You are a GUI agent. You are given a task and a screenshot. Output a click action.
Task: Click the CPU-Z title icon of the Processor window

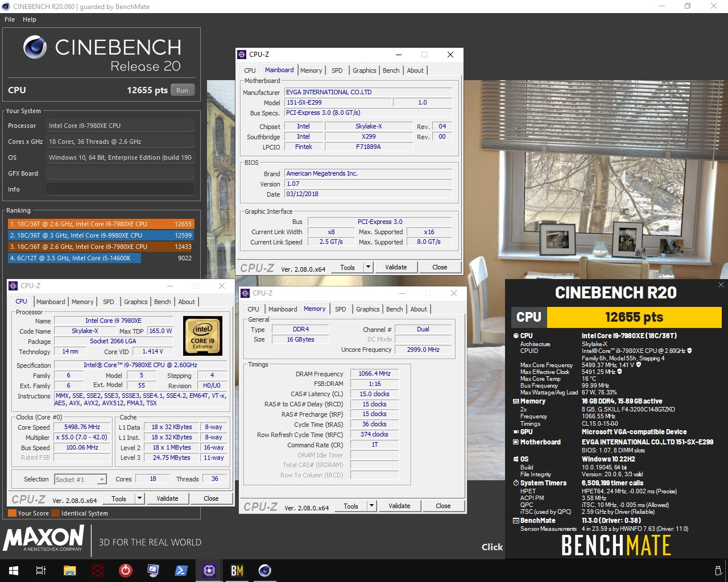click(x=13, y=286)
